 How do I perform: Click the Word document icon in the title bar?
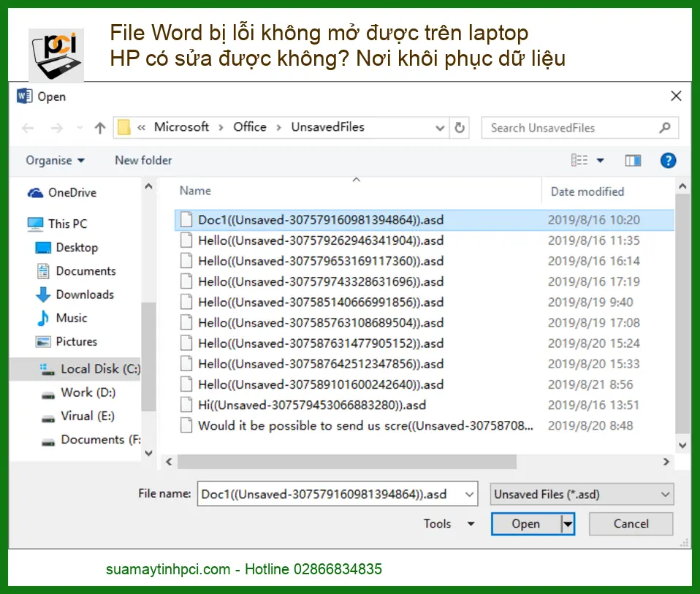pos(23,96)
